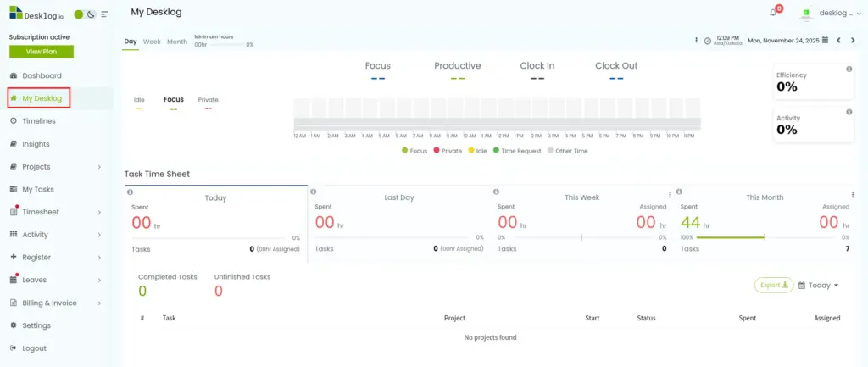
Task: Click the View Plan button
Action: tap(41, 52)
